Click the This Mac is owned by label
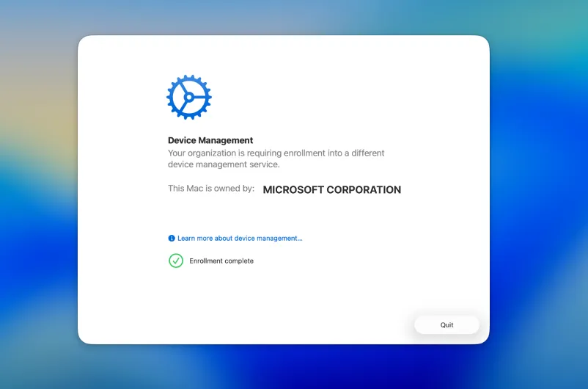Image resolution: width=588 pixels, height=389 pixels. pos(210,189)
